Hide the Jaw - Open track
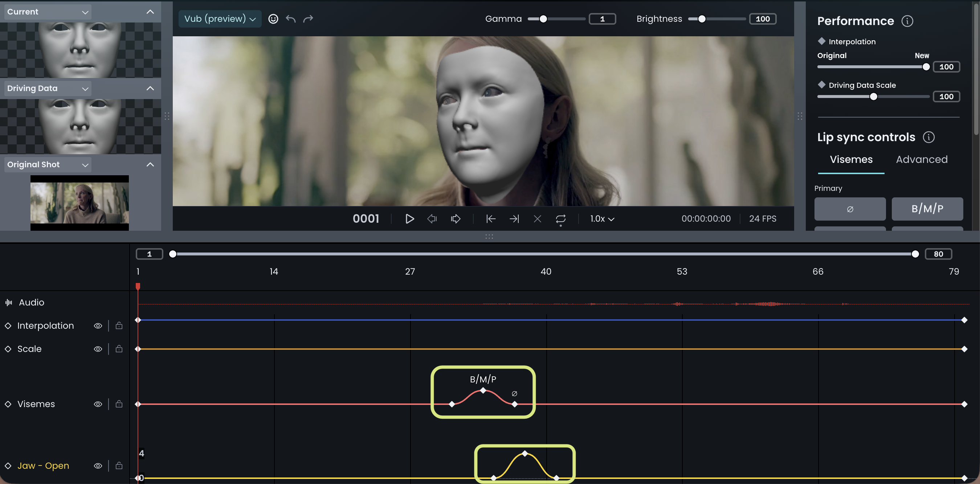This screenshot has height=484, width=980. click(x=98, y=466)
